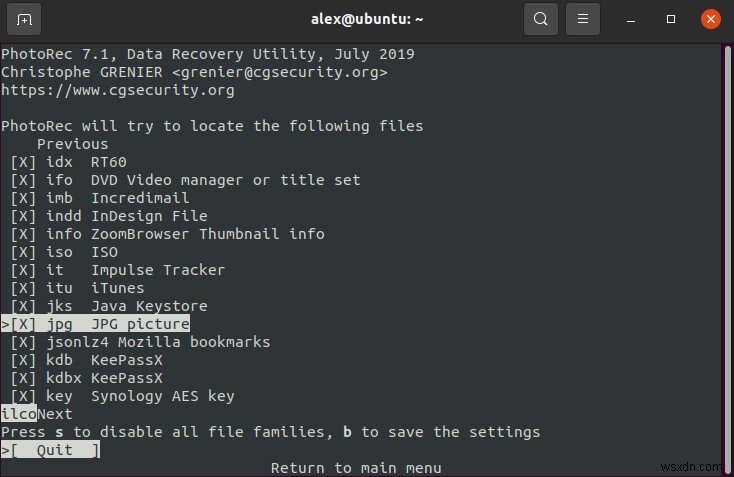Image resolution: width=734 pixels, height=477 pixels.
Task: Click the new tab icon in titlebar
Action: pyautogui.click(x=24, y=19)
